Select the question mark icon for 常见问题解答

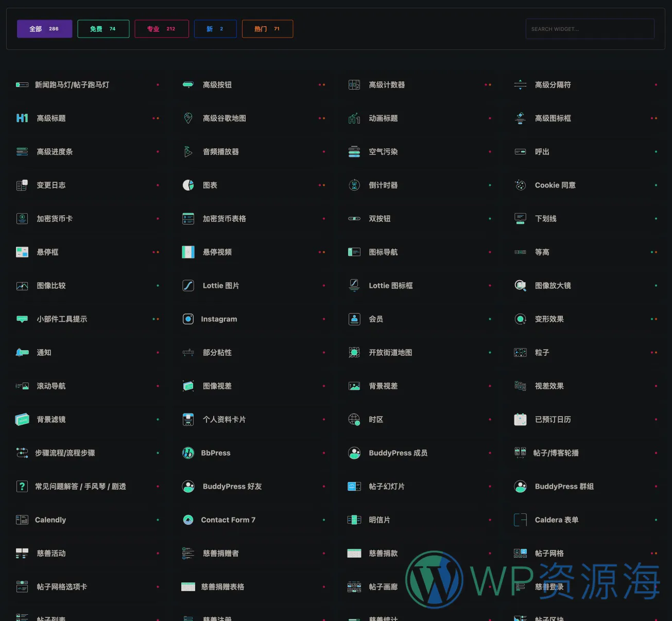coord(22,487)
